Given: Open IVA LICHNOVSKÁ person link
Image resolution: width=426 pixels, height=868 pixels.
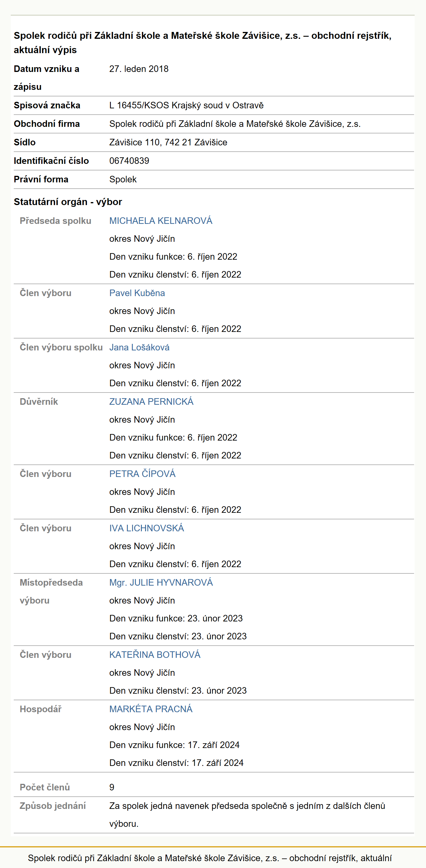Looking at the screenshot, I should 147,528.
